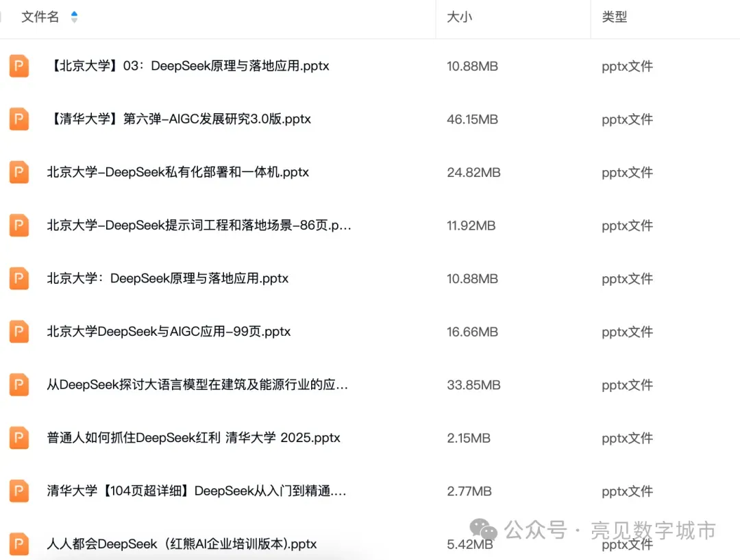Click the 2.77MB size value
Screen dimensions: 740x560
[x=469, y=491]
